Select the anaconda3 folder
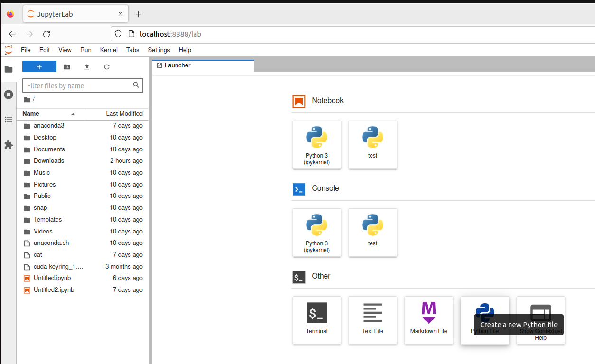This screenshot has width=595, height=364. (x=83, y=126)
